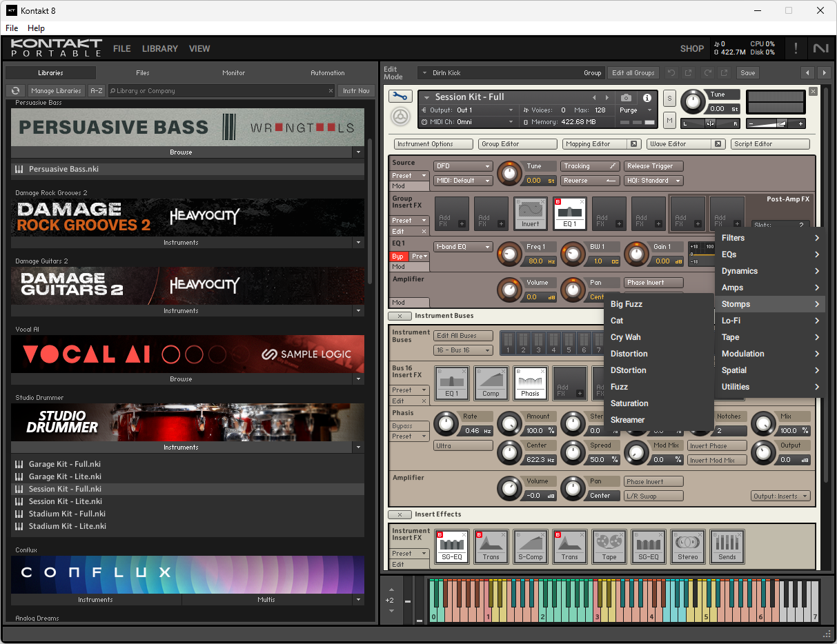Open the MIDI: Default dropdown
This screenshot has width=837, height=644.
click(x=463, y=181)
